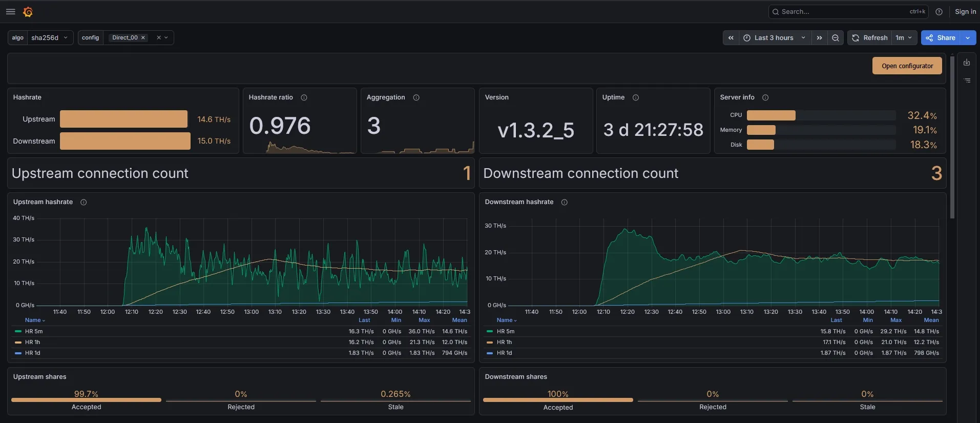Zoom out the time range
Image resolution: width=980 pixels, height=423 pixels.
point(836,37)
